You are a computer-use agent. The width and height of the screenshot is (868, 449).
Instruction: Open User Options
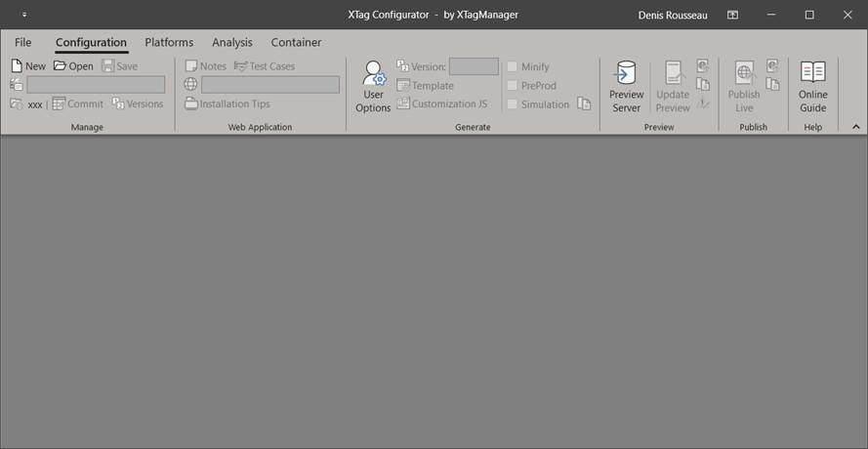coord(373,87)
